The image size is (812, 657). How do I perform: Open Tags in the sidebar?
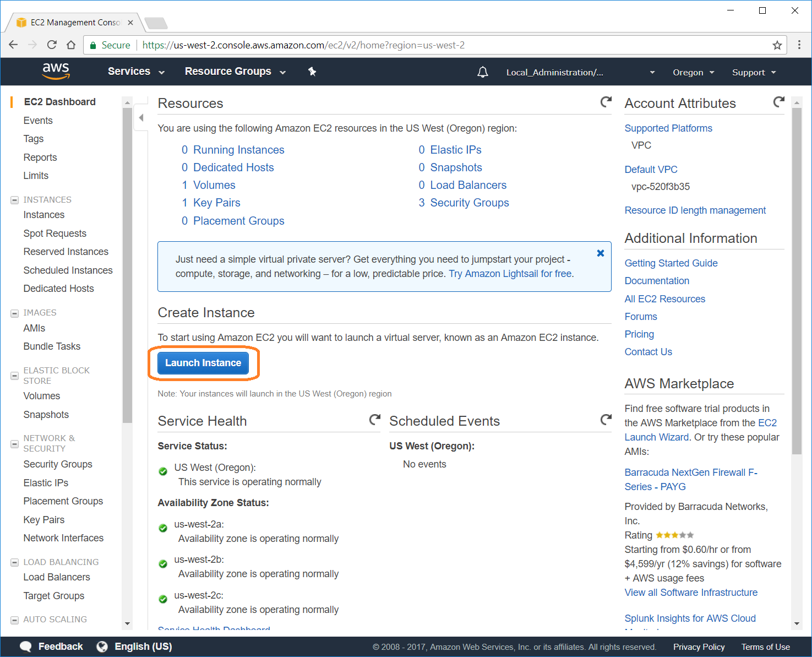(34, 139)
